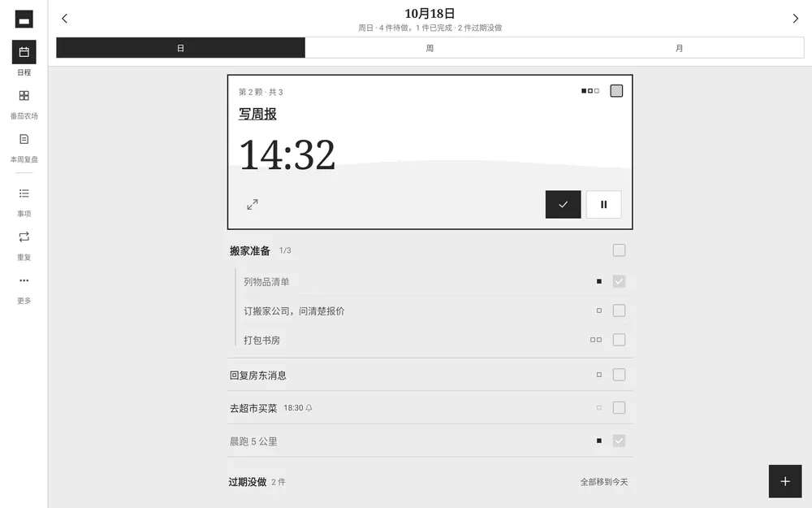Select the 晨跑 5 公里 task

[x=253, y=441]
